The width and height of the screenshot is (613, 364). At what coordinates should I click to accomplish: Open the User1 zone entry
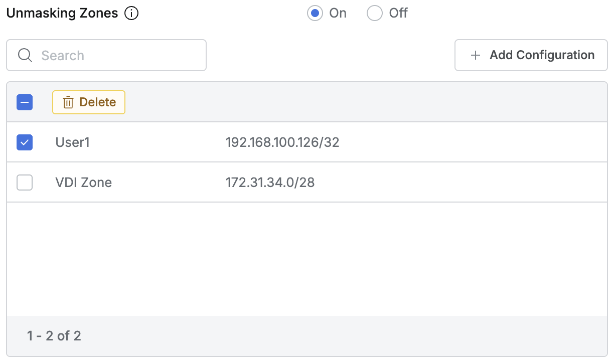(x=73, y=142)
